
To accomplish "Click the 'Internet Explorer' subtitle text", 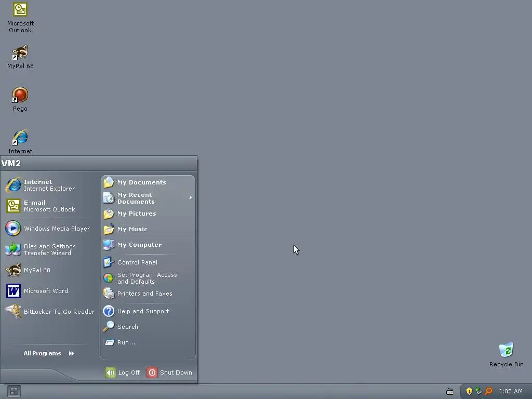I will (x=49, y=189).
